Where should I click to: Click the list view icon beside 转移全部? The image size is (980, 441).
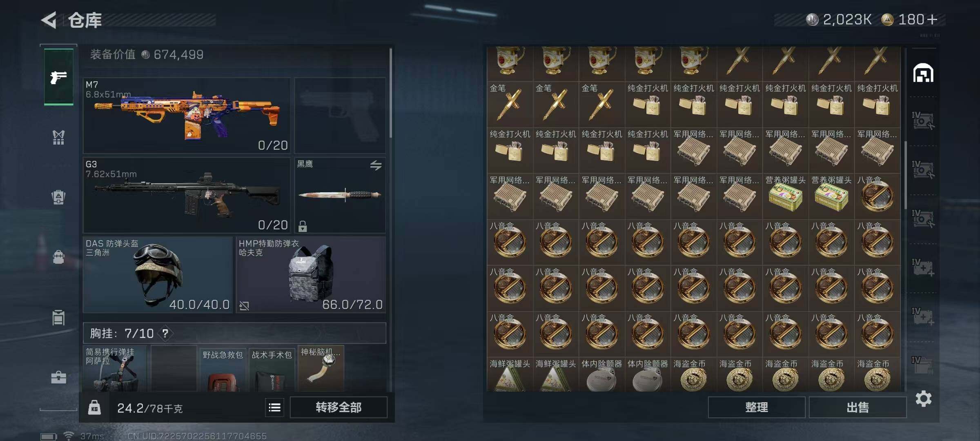click(274, 407)
